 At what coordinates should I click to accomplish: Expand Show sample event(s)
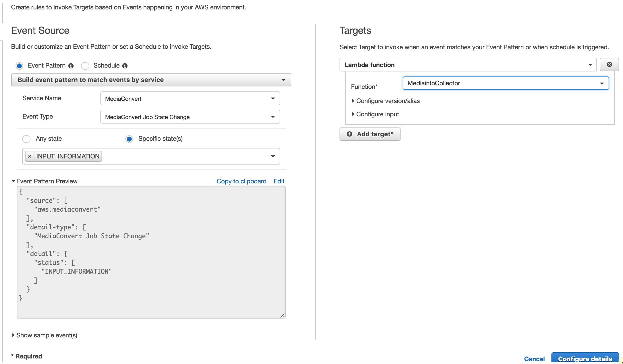44,335
